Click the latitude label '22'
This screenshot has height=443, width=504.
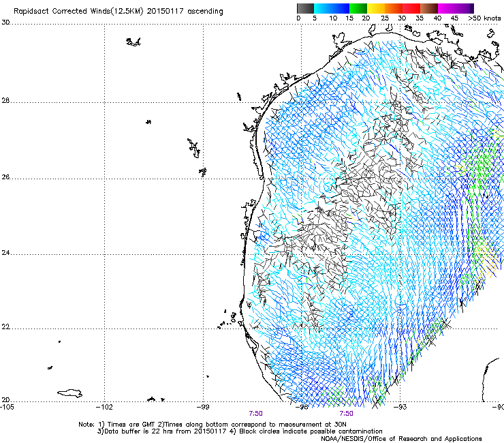(x=5, y=327)
